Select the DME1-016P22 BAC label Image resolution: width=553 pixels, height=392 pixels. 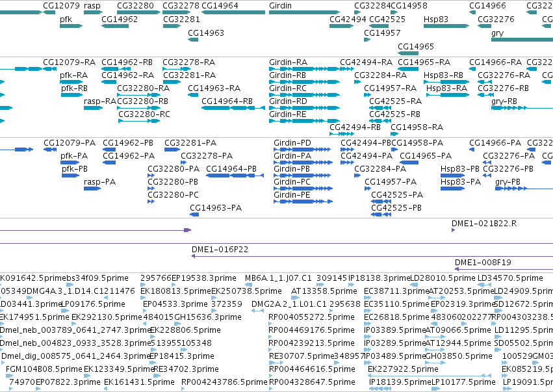pyautogui.click(x=220, y=250)
